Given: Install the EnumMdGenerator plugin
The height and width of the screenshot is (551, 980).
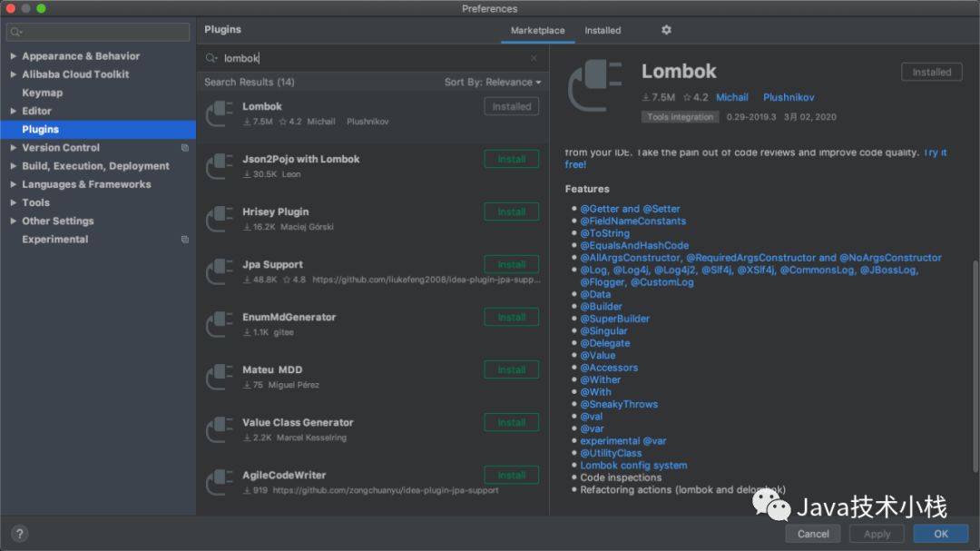Looking at the screenshot, I should click(511, 317).
